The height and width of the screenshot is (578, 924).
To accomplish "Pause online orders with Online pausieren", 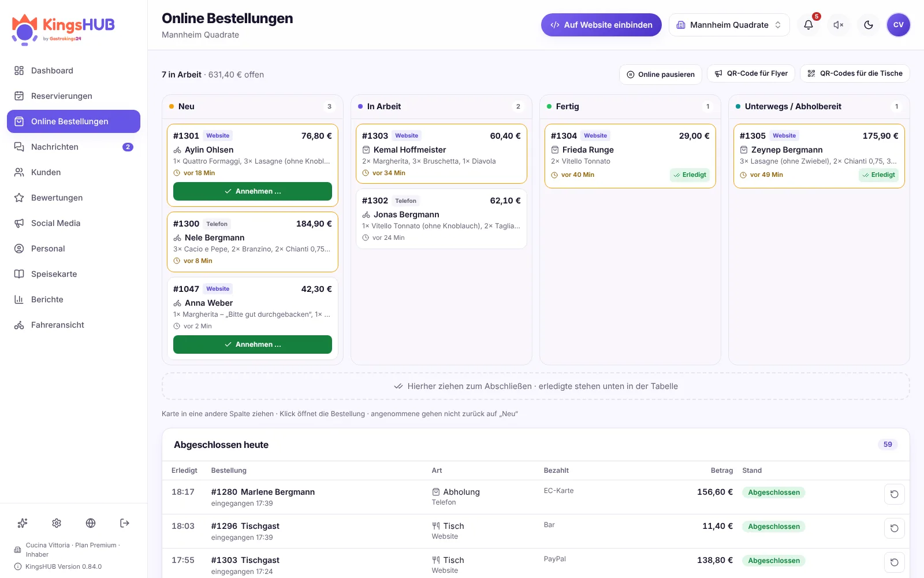I will 661,75.
